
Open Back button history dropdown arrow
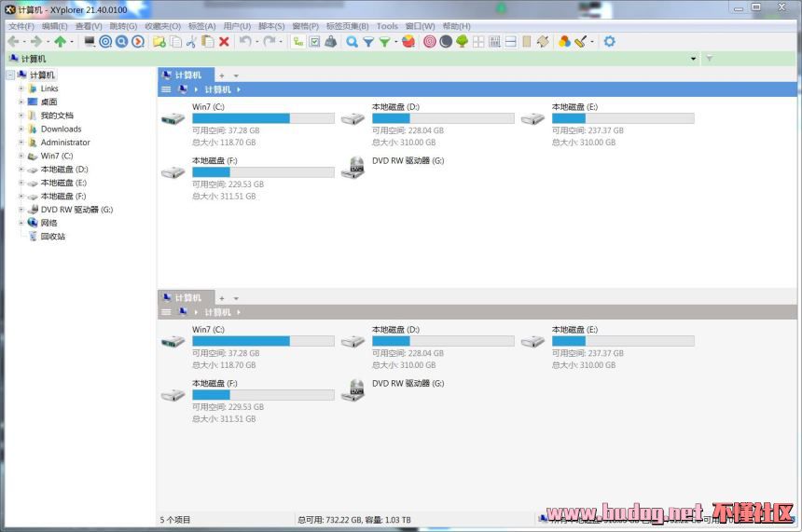click(x=24, y=41)
